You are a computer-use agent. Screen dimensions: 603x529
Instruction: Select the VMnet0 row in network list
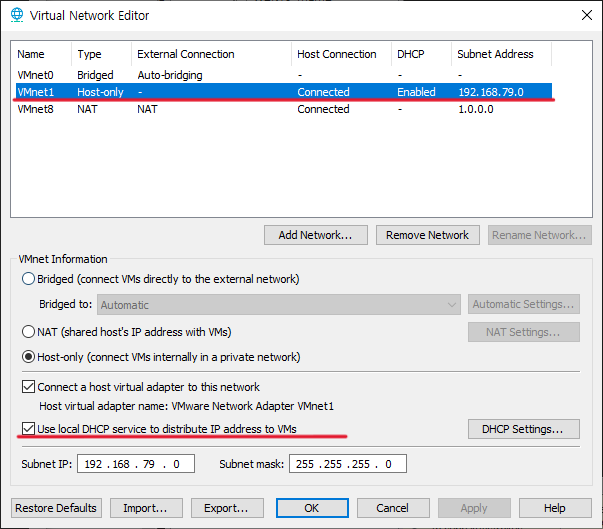click(x=284, y=75)
